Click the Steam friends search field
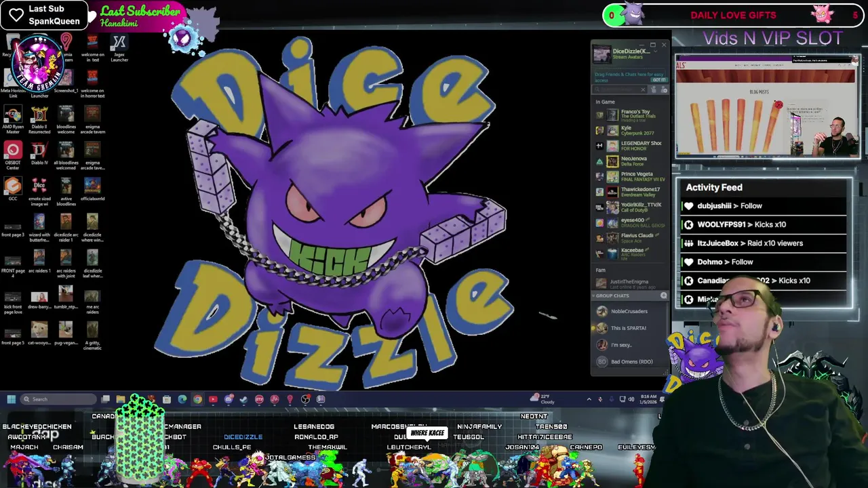 [x=620, y=89]
